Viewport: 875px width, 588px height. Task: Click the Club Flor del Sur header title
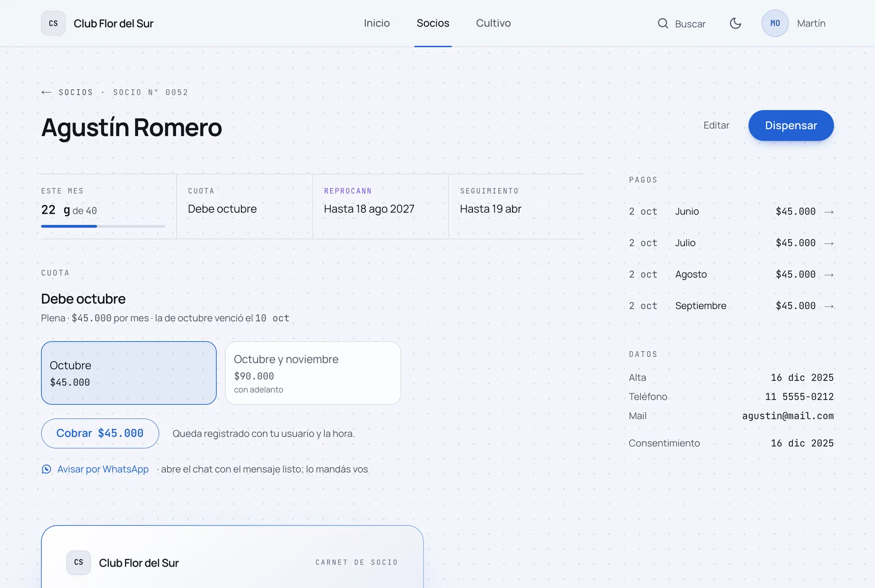pyautogui.click(x=114, y=24)
